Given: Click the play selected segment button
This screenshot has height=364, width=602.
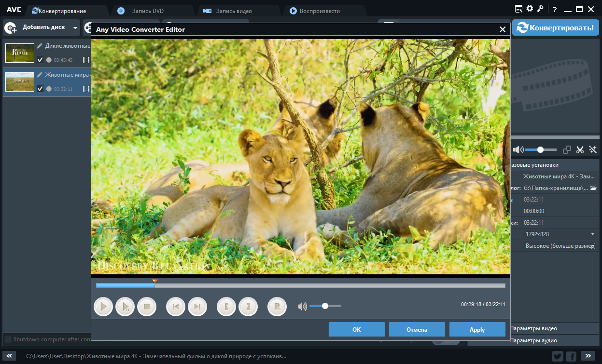Looking at the screenshot, I should point(125,306).
